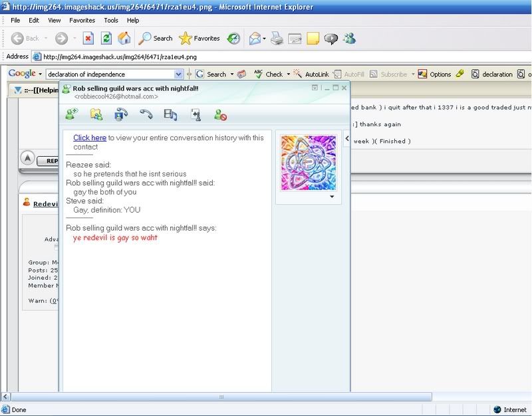532x416 pixels.
Task: Collapse the display picture side panel
Action: pos(347,138)
